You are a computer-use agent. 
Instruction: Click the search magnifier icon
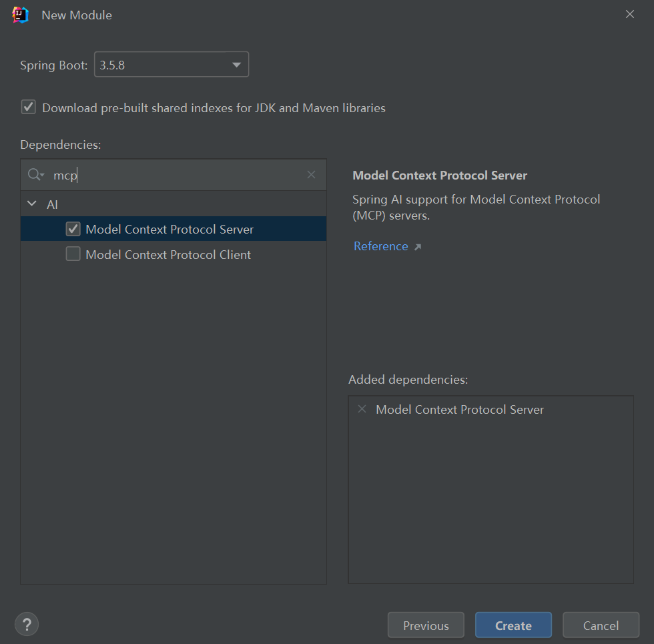pos(34,175)
